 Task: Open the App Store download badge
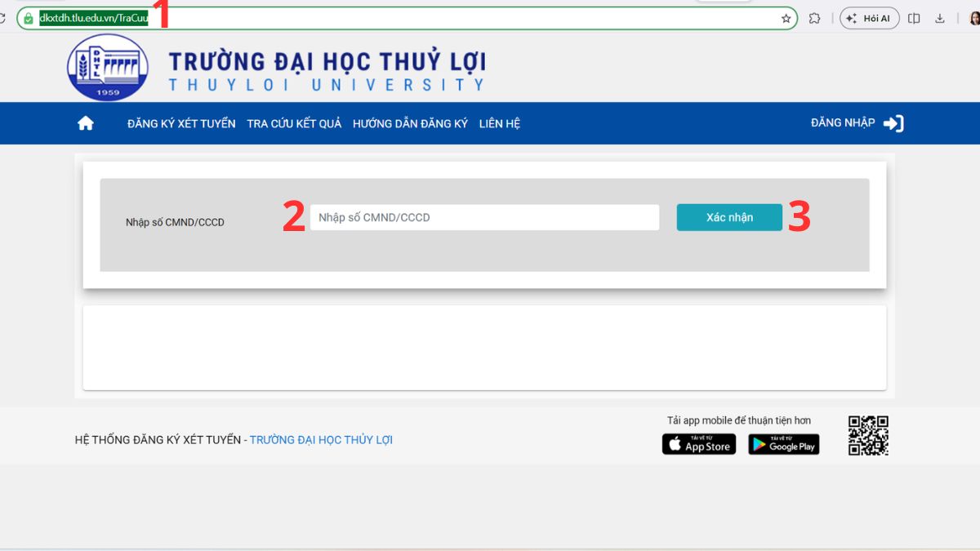coord(699,444)
